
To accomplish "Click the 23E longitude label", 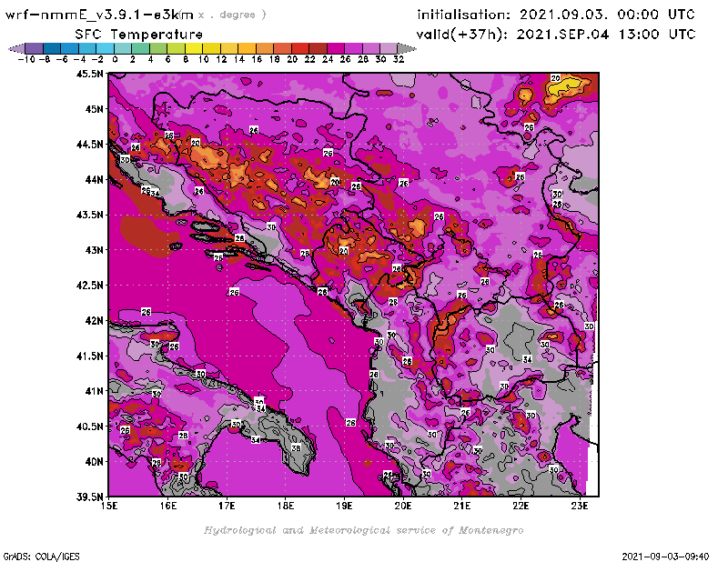I will 580,506.
